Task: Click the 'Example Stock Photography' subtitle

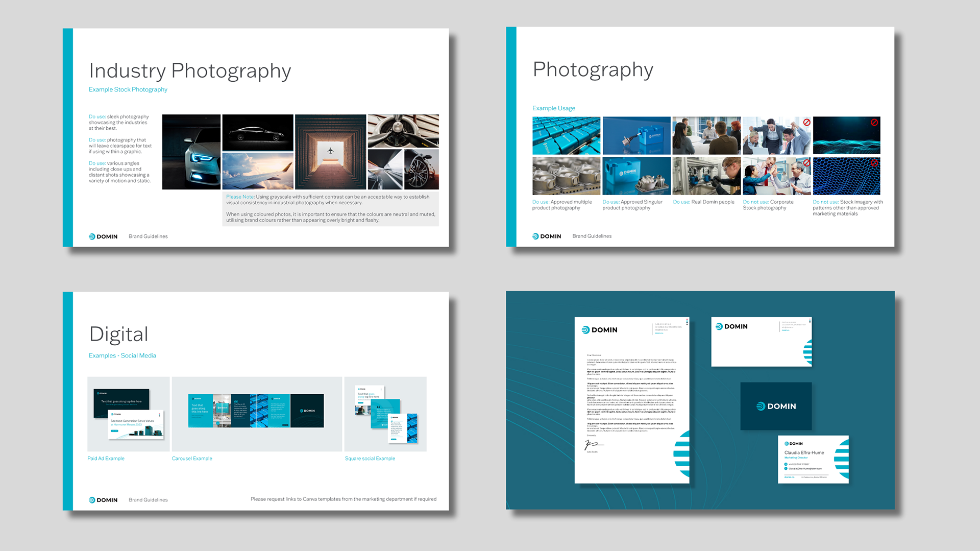Action: point(128,89)
